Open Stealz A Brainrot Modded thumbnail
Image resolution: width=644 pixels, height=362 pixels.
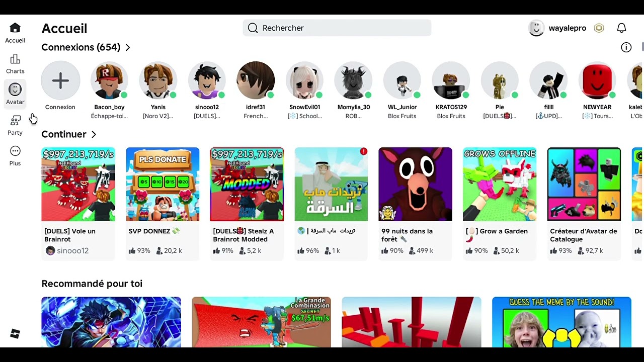247,184
